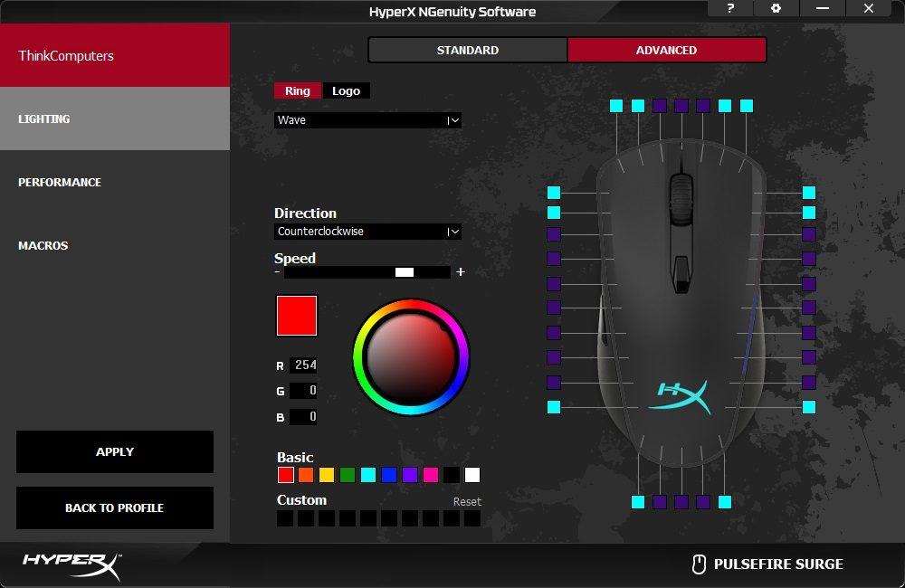
Task: Select the leftmost top ring LED
Action: click(616, 106)
